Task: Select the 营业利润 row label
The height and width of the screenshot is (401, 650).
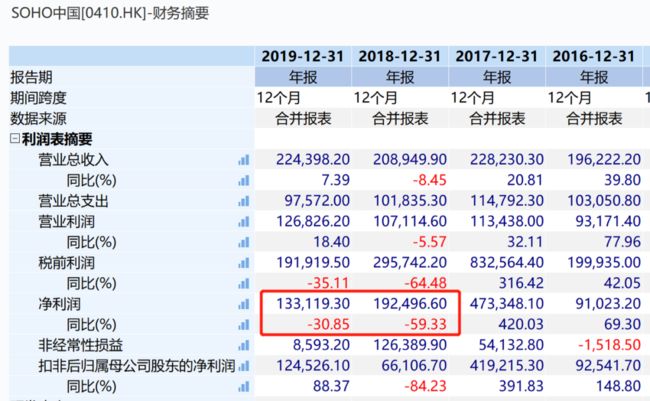Action: [66, 221]
